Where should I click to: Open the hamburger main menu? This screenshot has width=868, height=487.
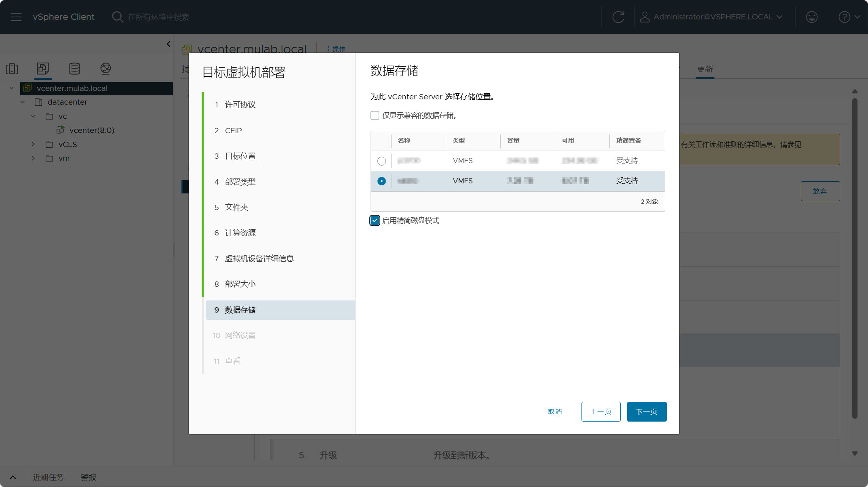[16, 17]
